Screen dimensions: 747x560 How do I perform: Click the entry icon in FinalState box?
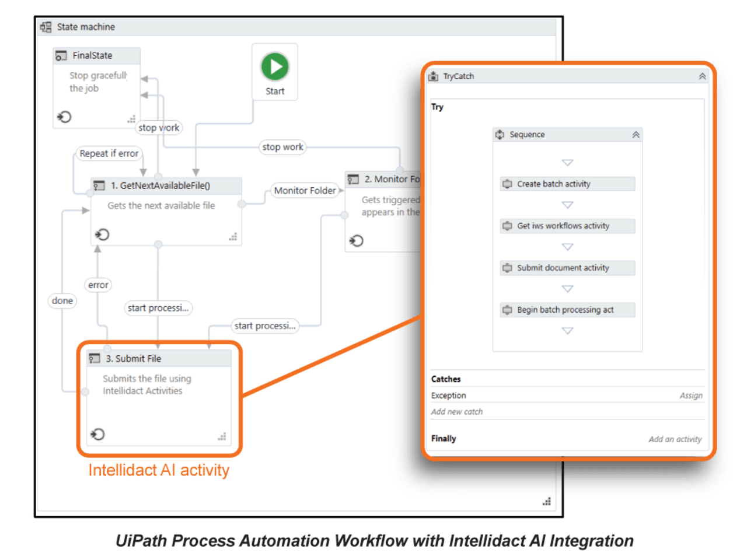(64, 117)
